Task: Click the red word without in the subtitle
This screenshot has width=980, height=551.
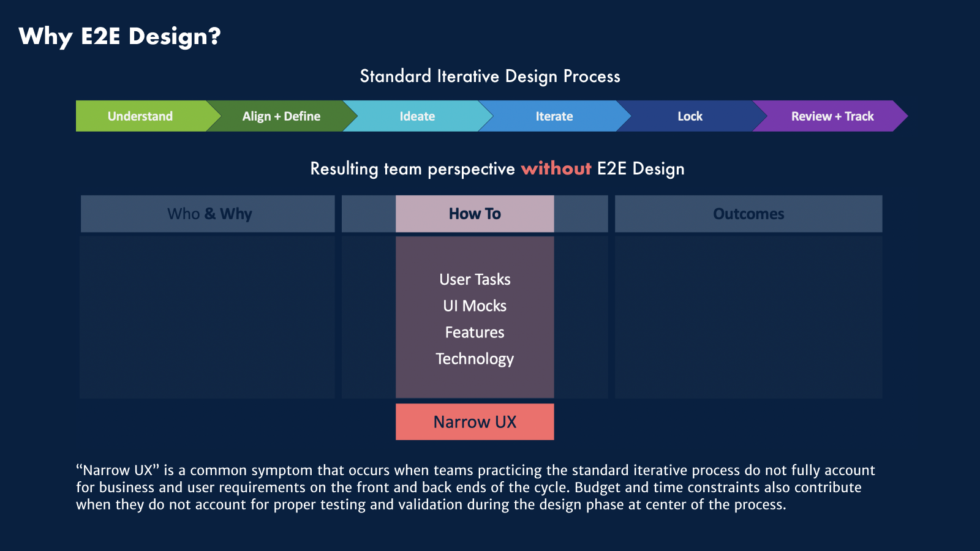Action: click(x=556, y=168)
